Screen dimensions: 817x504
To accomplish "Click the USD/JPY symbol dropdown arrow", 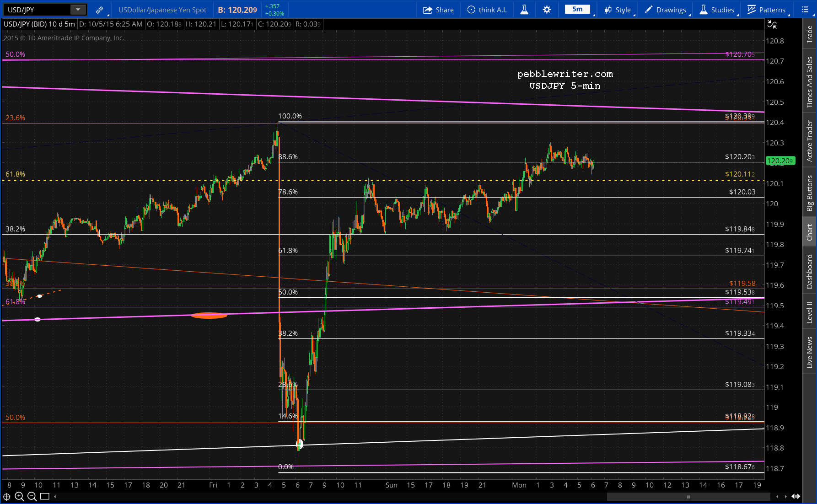I will point(78,10).
